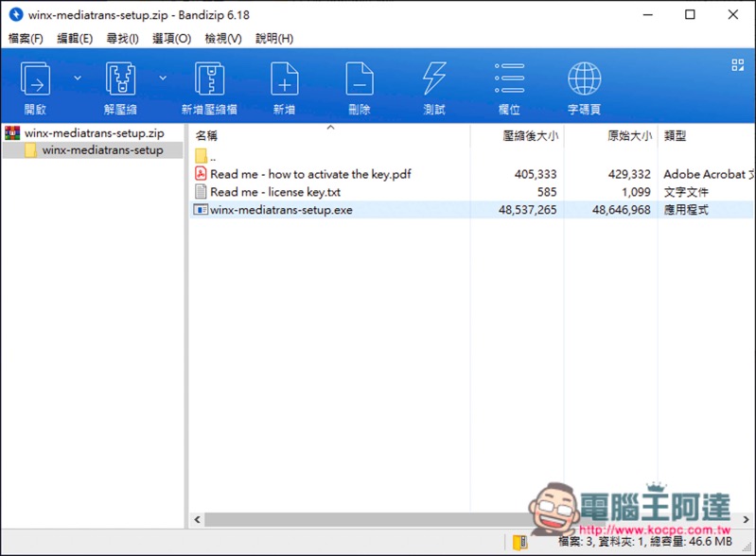Open the 尋找(I) menu

(x=122, y=39)
